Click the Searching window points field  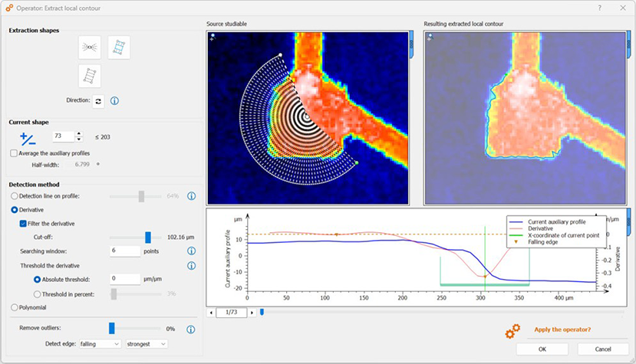click(x=124, y=251)
